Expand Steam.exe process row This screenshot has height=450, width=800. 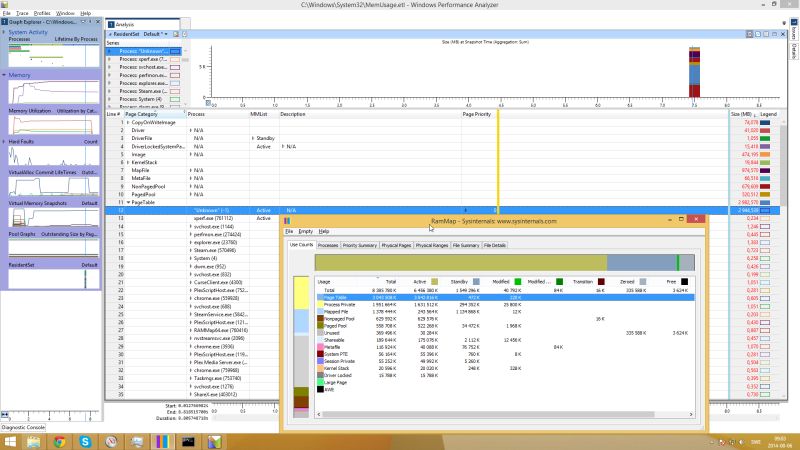[191, 251]
